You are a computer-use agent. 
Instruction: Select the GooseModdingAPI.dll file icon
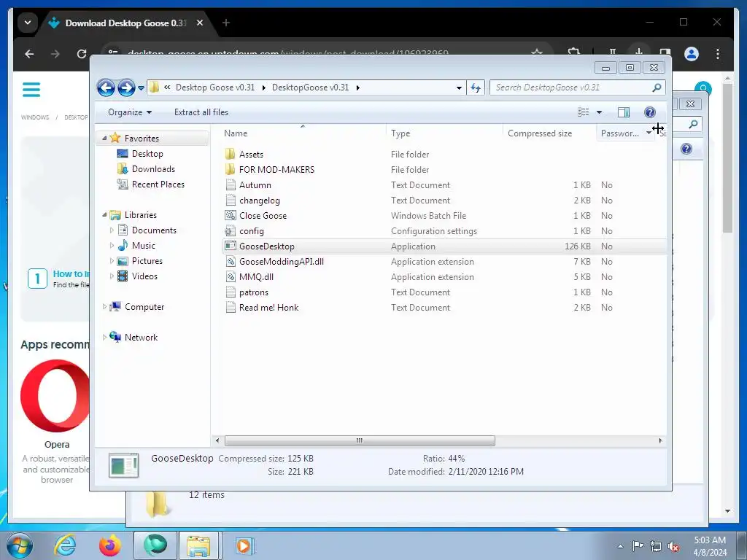click(x=231, y=262)
